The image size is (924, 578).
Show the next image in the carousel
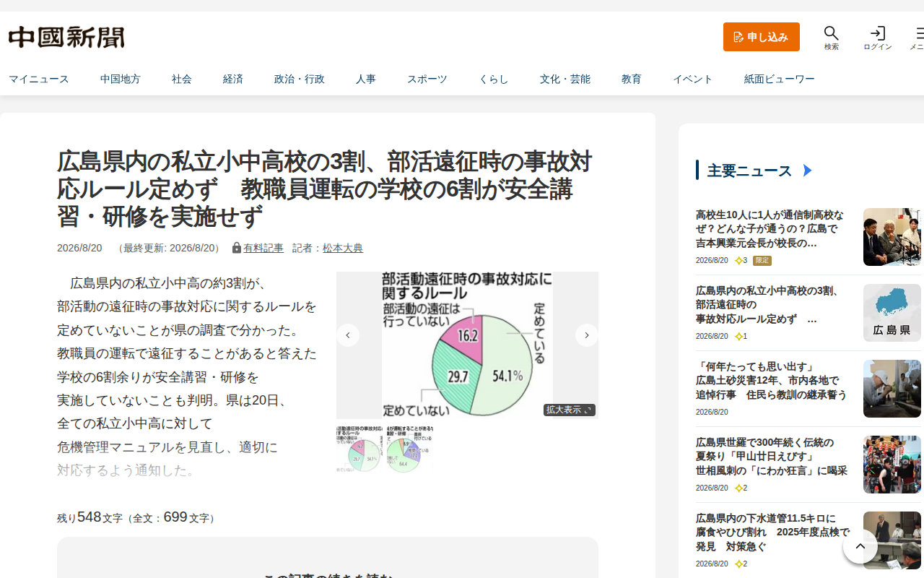[x=587, y=335]
